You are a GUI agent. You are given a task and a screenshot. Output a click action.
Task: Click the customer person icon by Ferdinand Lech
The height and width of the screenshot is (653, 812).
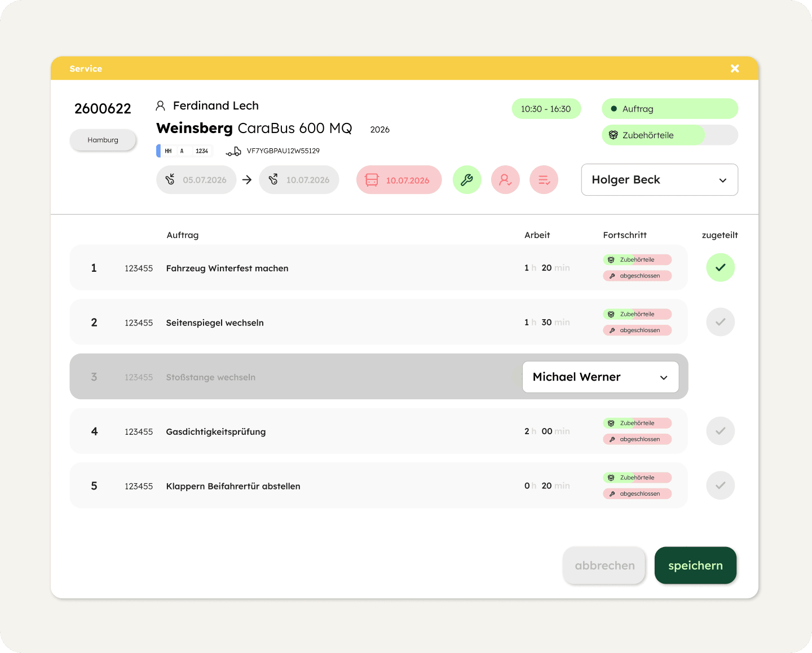[161, 105]
